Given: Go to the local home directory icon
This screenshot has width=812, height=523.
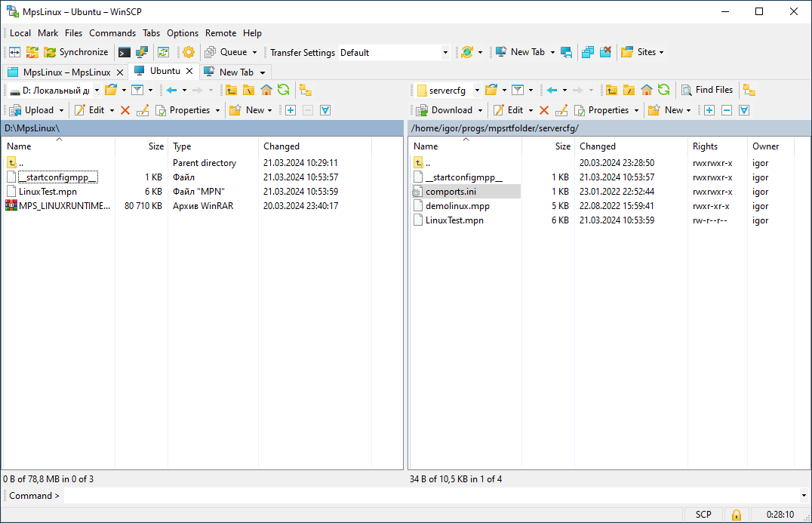Looking at the screenshot, I should point(266,91).
